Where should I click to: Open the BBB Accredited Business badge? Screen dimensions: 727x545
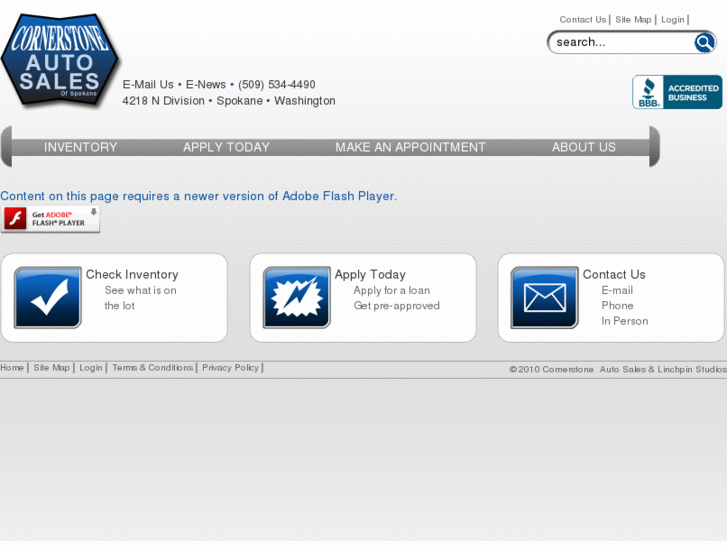(x=677, y=92)
